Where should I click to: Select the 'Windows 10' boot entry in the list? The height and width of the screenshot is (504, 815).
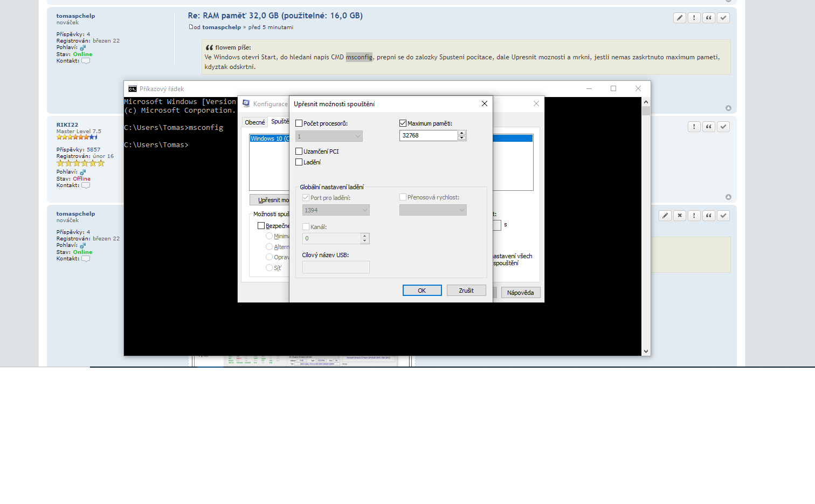click(x=270, y=139)
